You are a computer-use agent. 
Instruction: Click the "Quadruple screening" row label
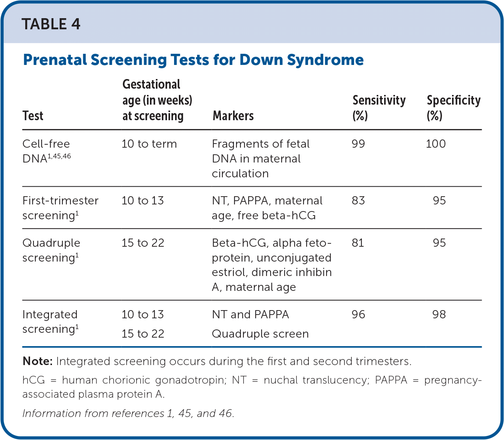pos(51,250)
